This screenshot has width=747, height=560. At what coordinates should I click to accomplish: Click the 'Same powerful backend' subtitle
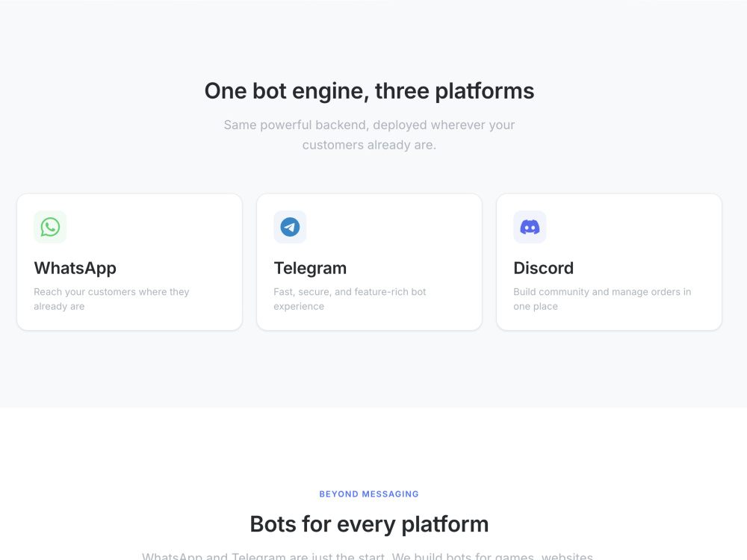[369, 134]
